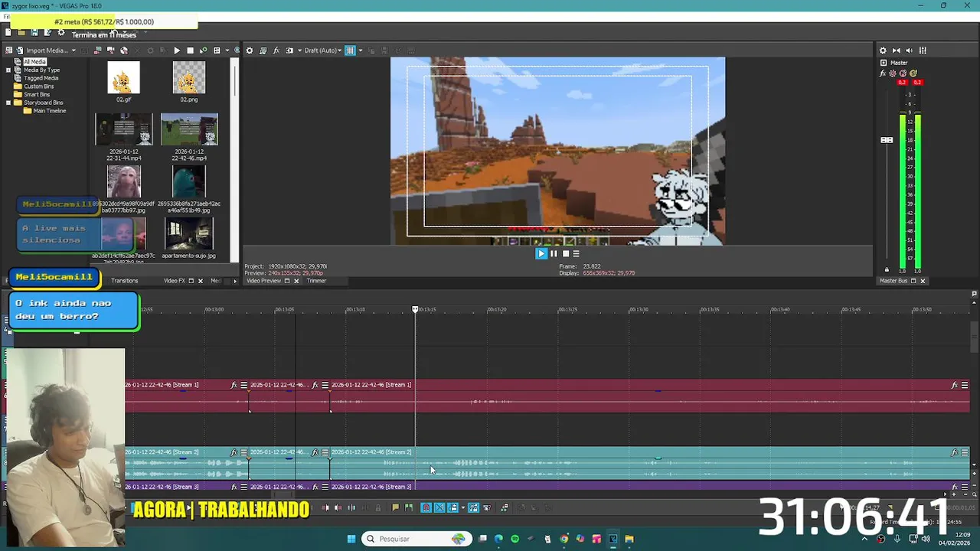Click the Pesquisar taskbar search box
The image size is (980, 551).
click(x=416, y=539)
